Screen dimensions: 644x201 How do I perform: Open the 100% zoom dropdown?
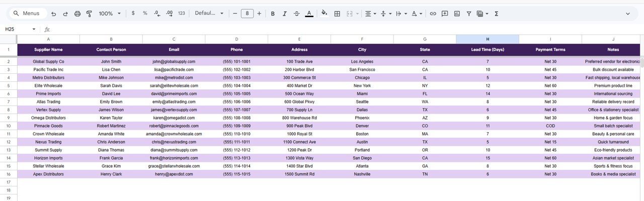click(109, 14)
